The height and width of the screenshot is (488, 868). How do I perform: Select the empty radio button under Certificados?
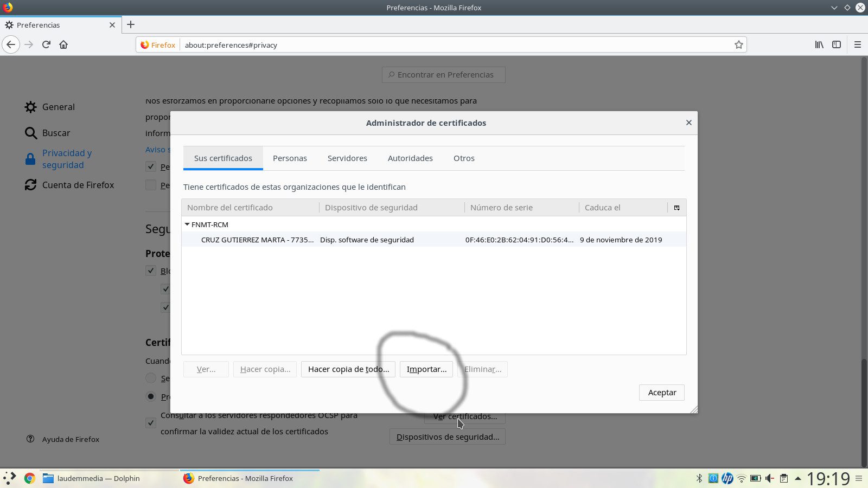pos(151,378)
